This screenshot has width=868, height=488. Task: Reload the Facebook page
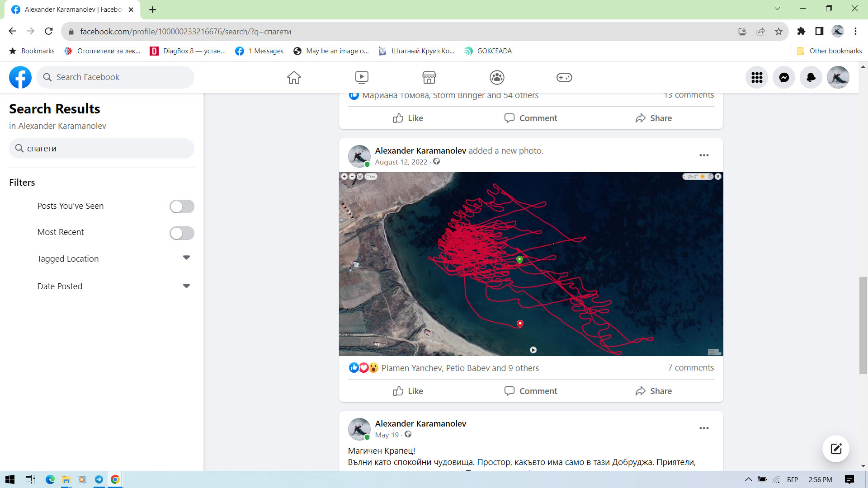(49, 31)
